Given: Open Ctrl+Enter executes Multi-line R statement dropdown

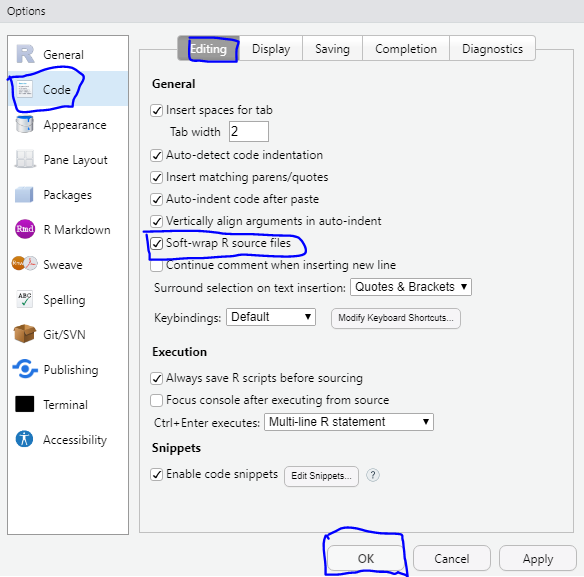Looking at the screenshot, I should point(349,422).
